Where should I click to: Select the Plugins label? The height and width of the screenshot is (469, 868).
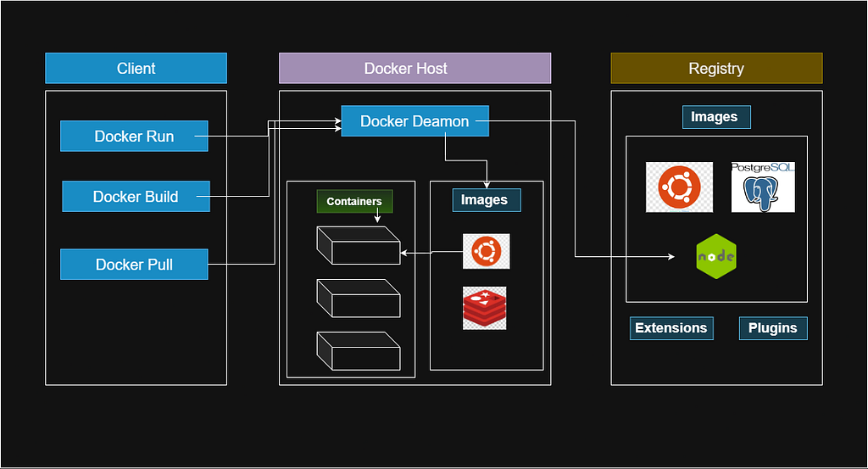(x=773, y=328)
